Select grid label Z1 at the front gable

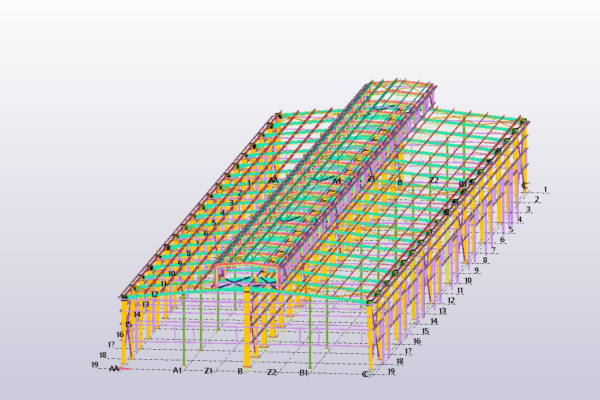[208, 371]
